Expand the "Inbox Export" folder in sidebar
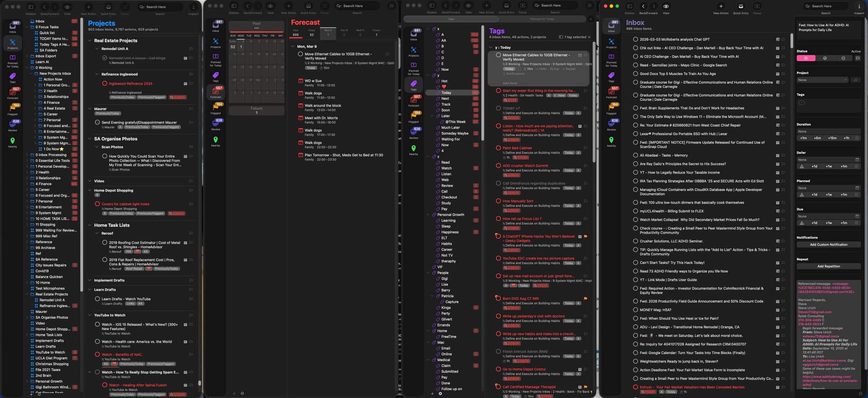This screenshot has width=868, height=398. 27,56
